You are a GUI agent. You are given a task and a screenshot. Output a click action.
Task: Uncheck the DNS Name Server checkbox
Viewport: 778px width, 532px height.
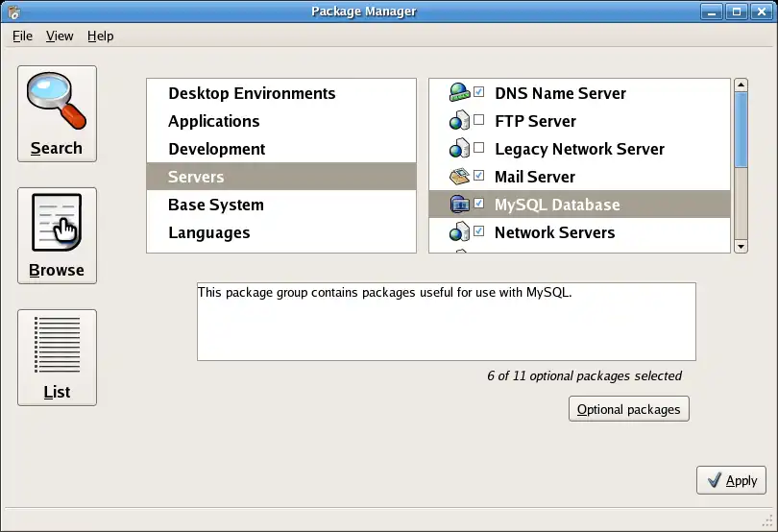(x=478, y=92)
